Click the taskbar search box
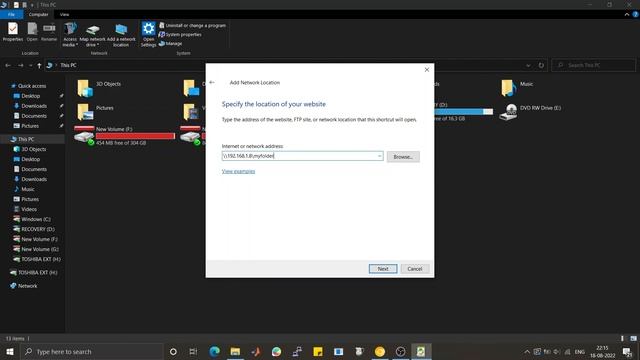640x360 pixels. point(92,351)
